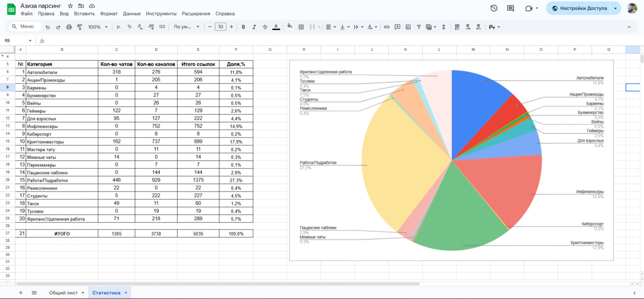The height and width of the screenshot is (299, 644).
Task: Open the text color picker
Action: pyautogui.click(x=276, y=27)
